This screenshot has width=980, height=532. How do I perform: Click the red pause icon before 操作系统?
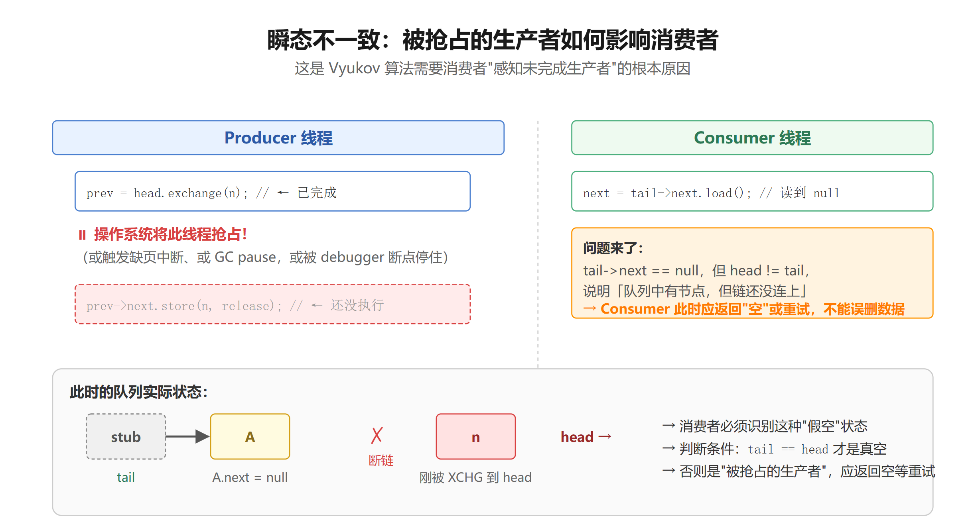[x=82, y=235]
